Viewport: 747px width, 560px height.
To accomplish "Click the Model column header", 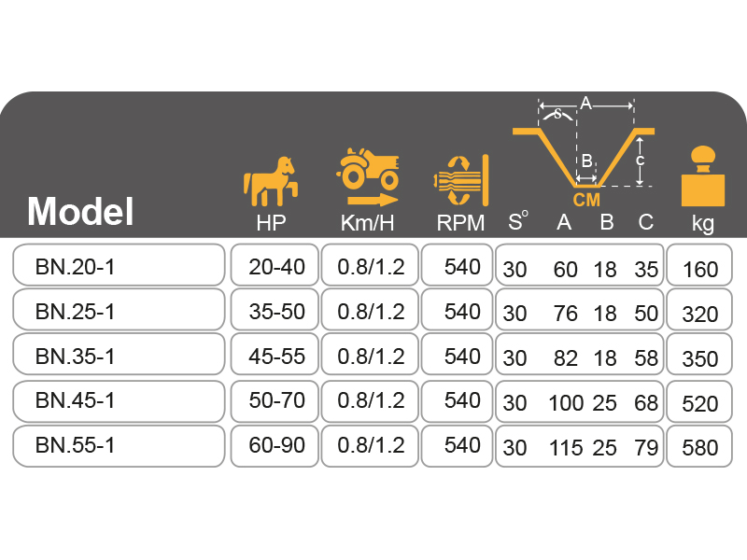I will coord(80,212).
